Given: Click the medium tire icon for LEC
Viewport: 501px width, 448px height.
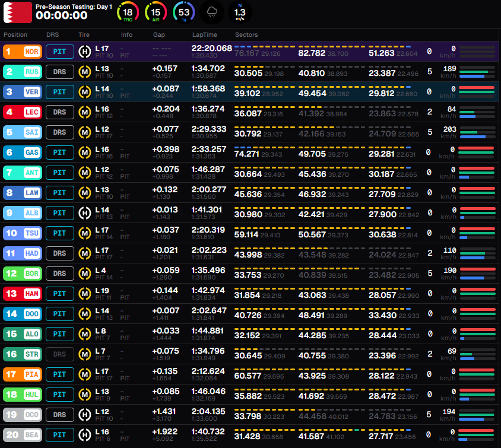Looking at the screenshot, I should tap(85, 112).
